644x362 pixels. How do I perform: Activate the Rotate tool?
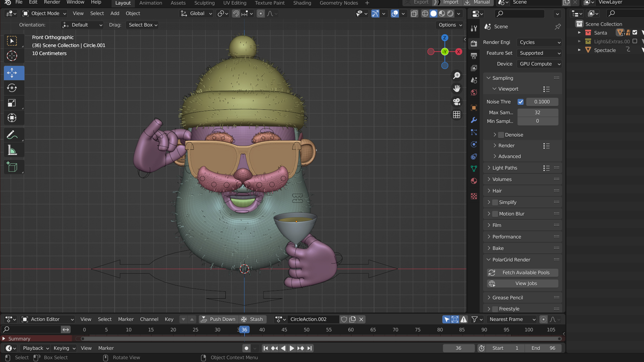coord(12,88)
